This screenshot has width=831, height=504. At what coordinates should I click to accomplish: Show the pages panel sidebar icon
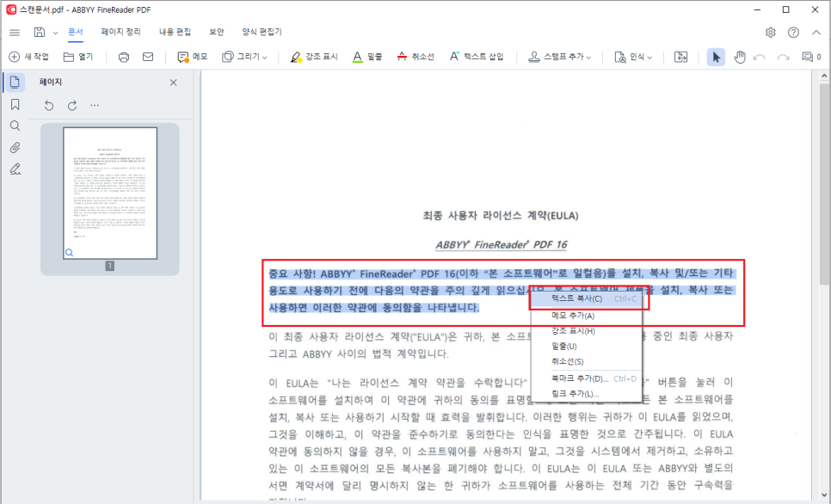[x=15, y=83]
